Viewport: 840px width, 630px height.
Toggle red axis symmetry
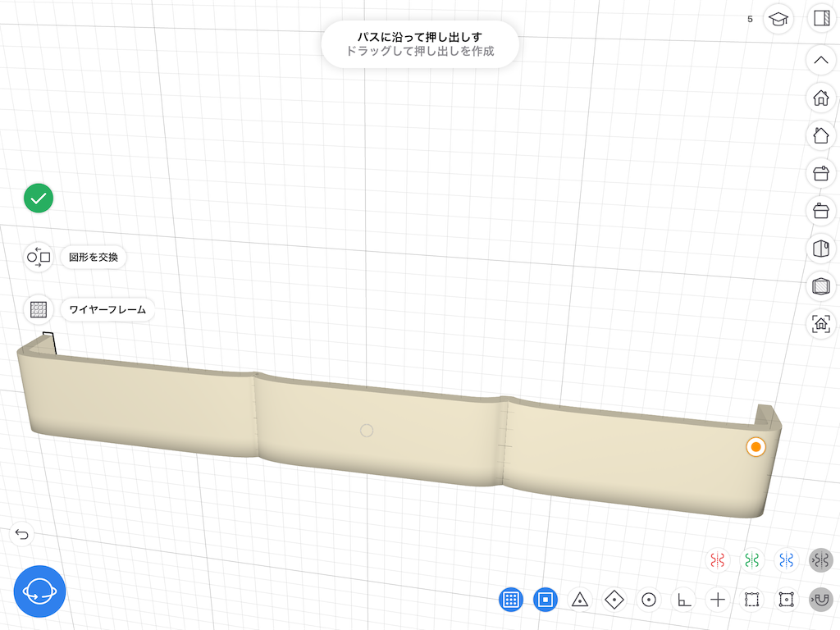coord(717,560)
